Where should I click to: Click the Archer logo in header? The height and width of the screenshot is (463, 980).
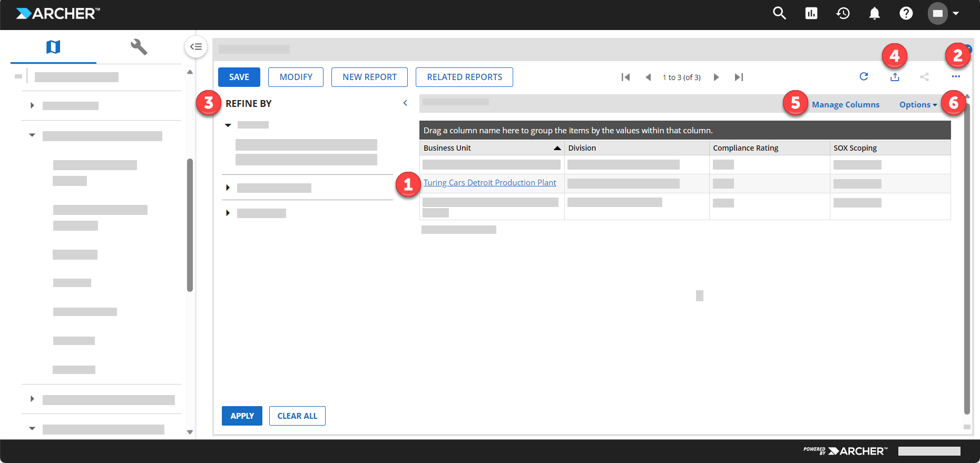pos(58,13)
